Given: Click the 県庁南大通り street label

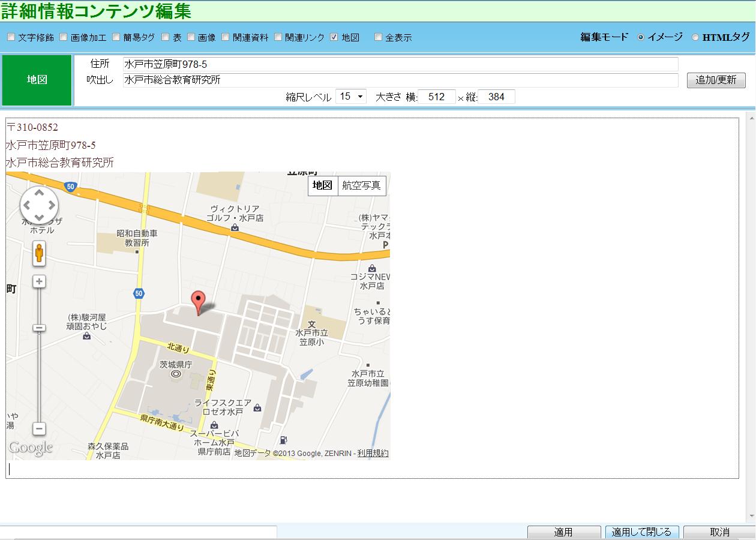Looking at the screenshot, I should tap(162, 422).
